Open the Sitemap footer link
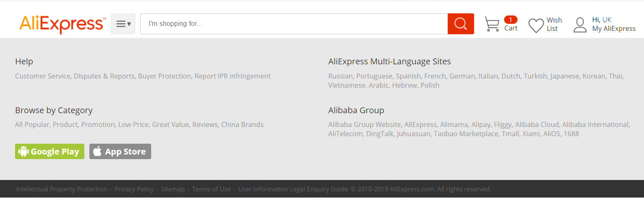 pyautogui.click(x=173, y=189)
